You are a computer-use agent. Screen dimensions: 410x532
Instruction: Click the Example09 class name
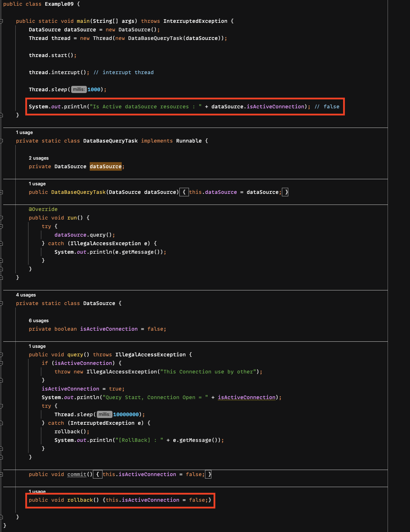coord(59,4)
